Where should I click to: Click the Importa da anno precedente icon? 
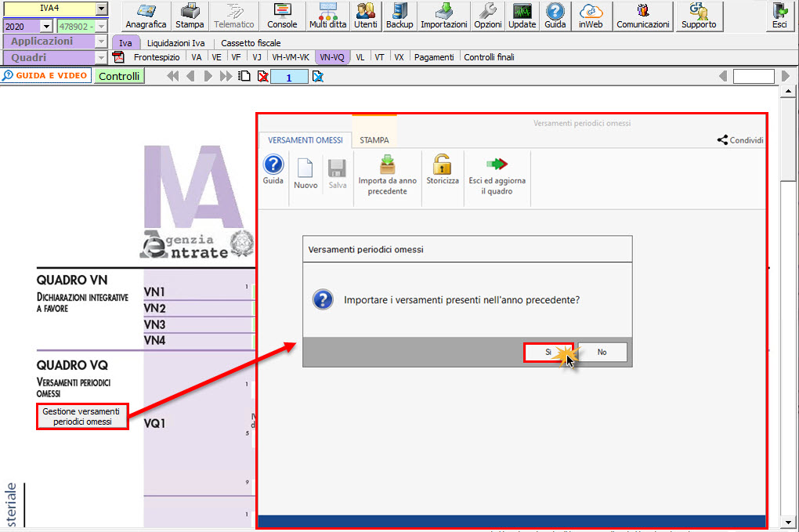pyautogui.click(x=387, y=175)
